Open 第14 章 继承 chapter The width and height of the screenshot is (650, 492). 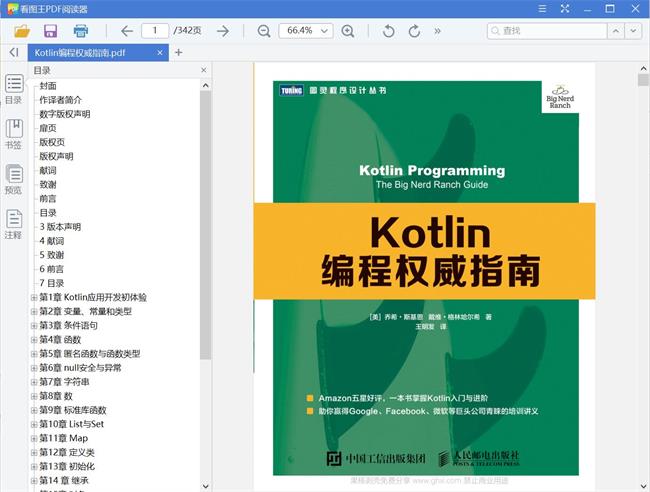[64, 480]
